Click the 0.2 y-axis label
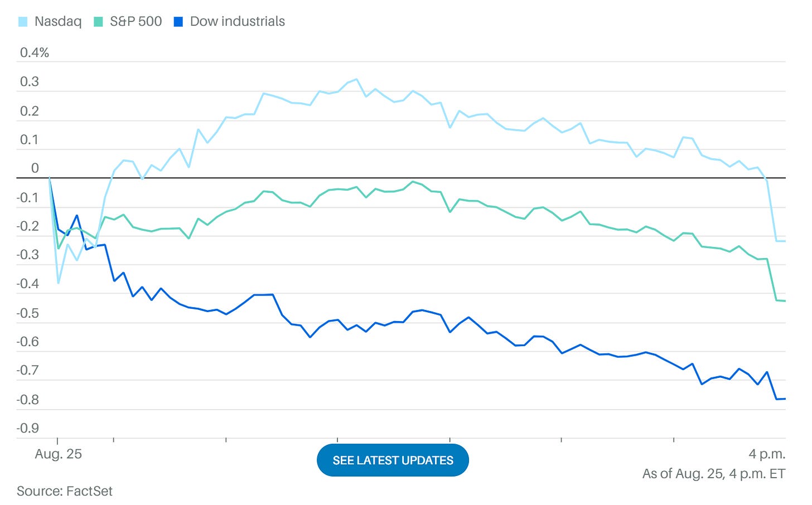The width and height of the screenshot is (812, 505). tap(30, 111)
